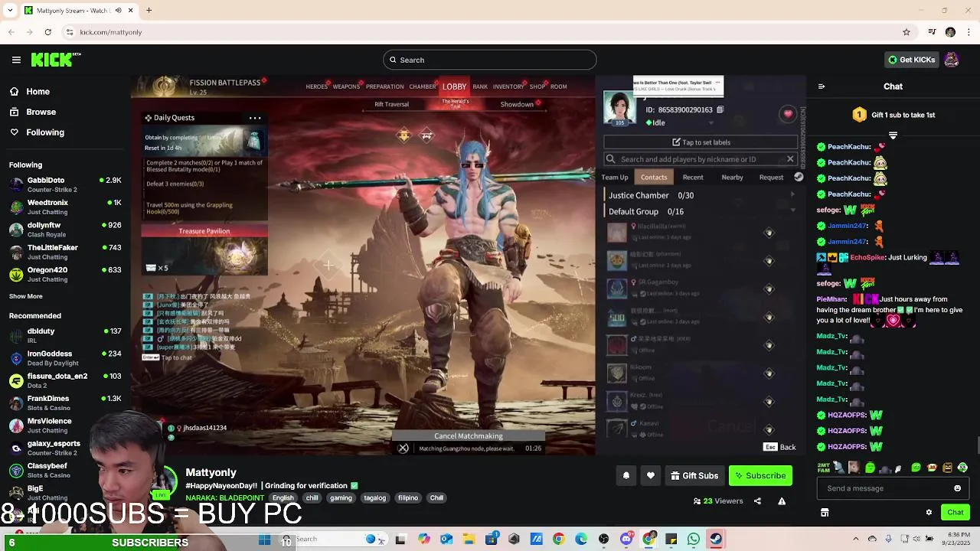Open Oregon420 channel
Image resolution: width=980 pixels, height=551 pixels.
65,274
